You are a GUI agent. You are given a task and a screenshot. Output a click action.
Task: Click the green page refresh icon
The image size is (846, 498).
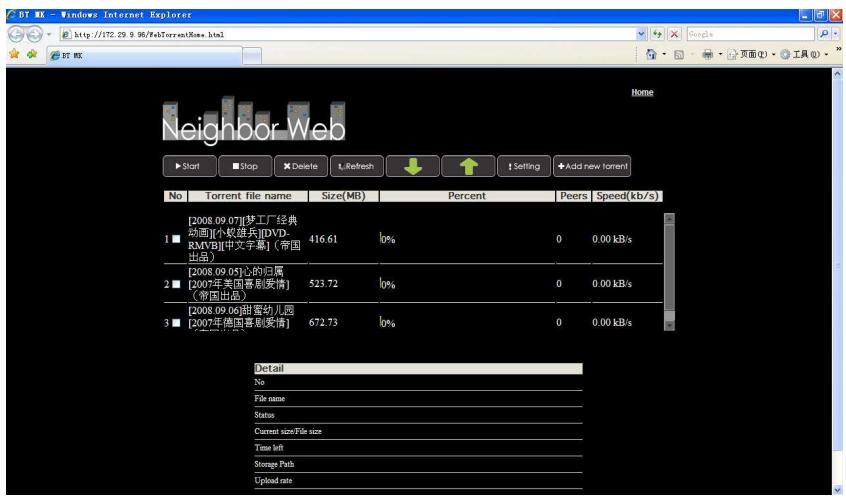click(657, 35)
